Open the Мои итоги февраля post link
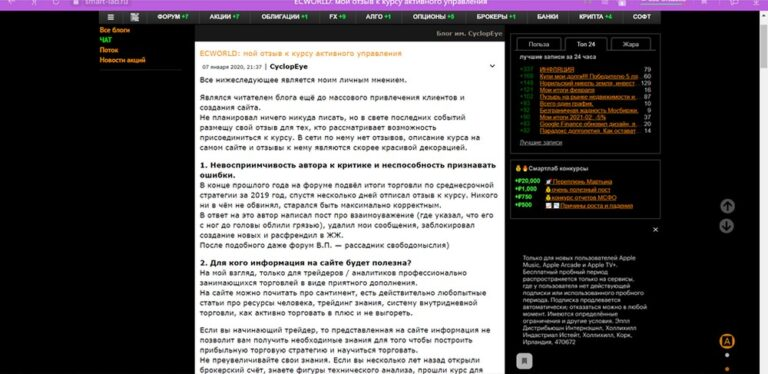This screenshot has height=374, width=768. pyautogui.click(x=567, y=90)
